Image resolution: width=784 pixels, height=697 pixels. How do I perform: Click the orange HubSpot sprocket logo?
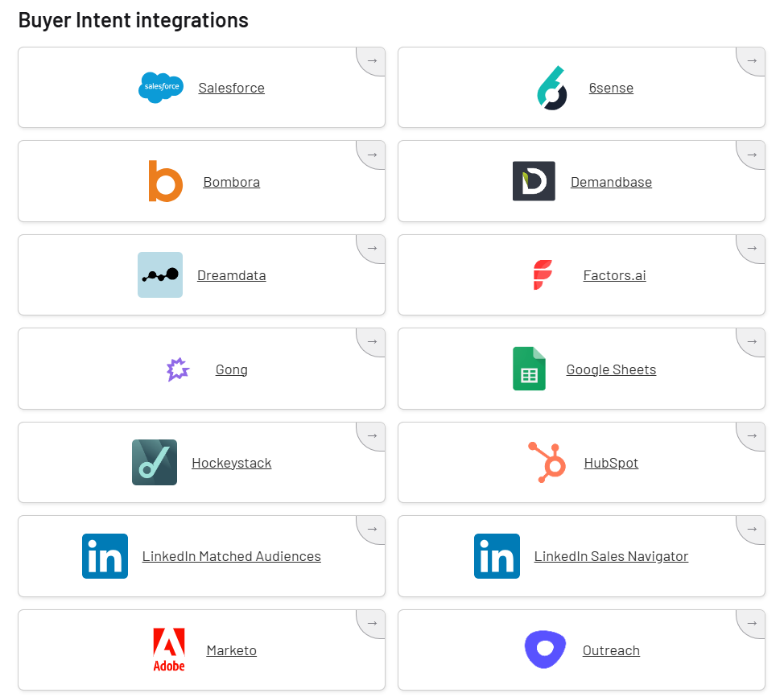[547, 462]
